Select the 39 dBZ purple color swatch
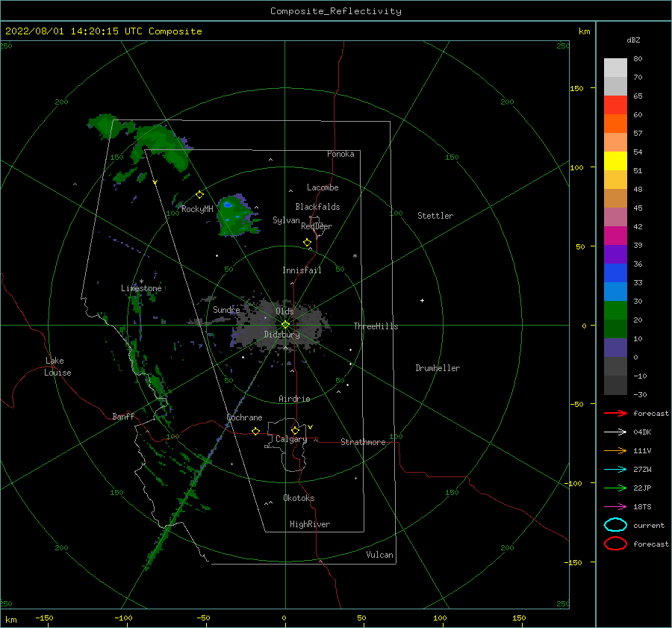The image size is (672, 628). coord(615,254)
